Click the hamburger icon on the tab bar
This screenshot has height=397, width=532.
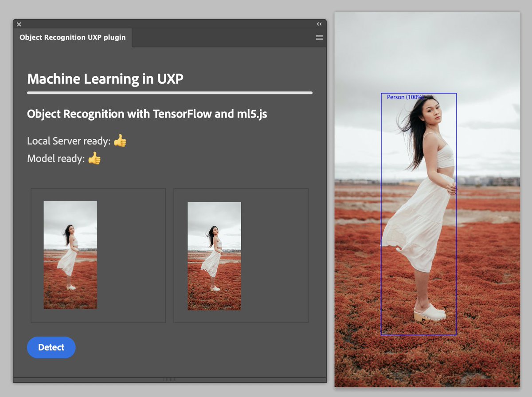pyautogui.click(x=319, y=37)
